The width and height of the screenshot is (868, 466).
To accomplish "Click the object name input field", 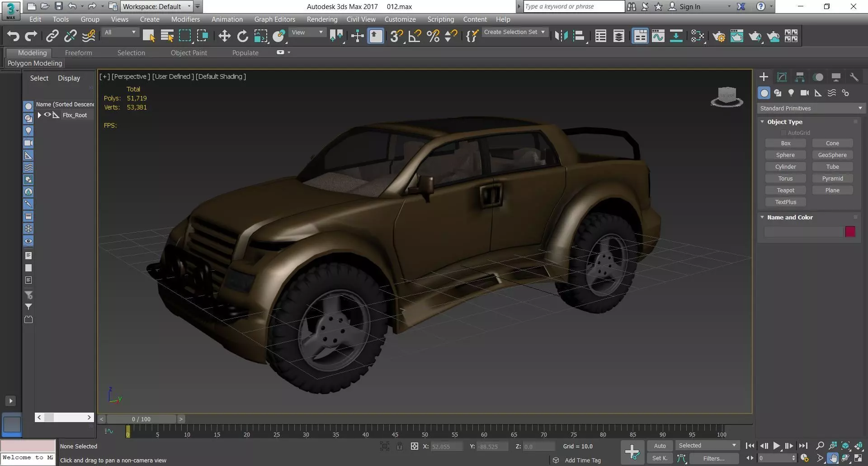I will point(804,232).
